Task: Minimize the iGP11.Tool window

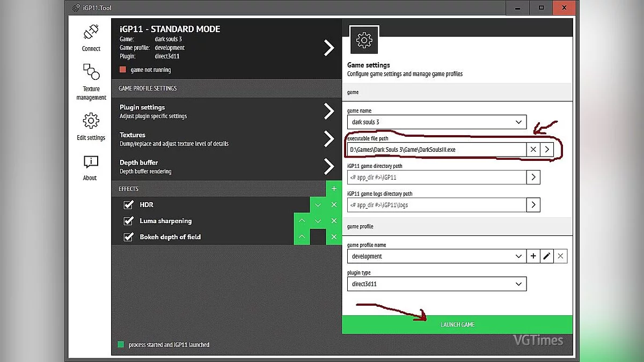Action: (x=518, y=8)
